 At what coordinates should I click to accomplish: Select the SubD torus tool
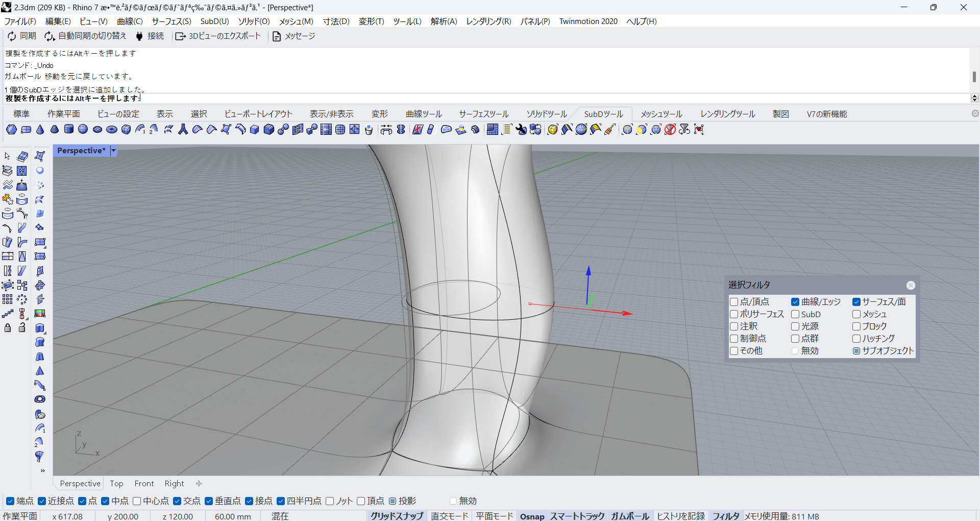click(112, 130)
